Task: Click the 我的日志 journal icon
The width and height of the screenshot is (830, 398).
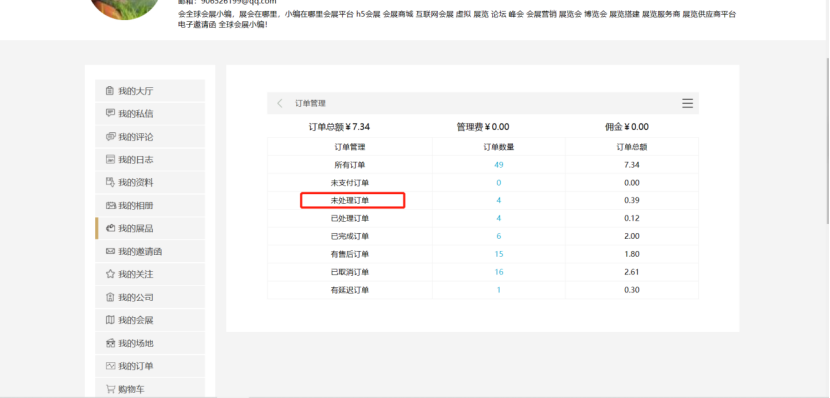Action: click(x=110, y=159)
